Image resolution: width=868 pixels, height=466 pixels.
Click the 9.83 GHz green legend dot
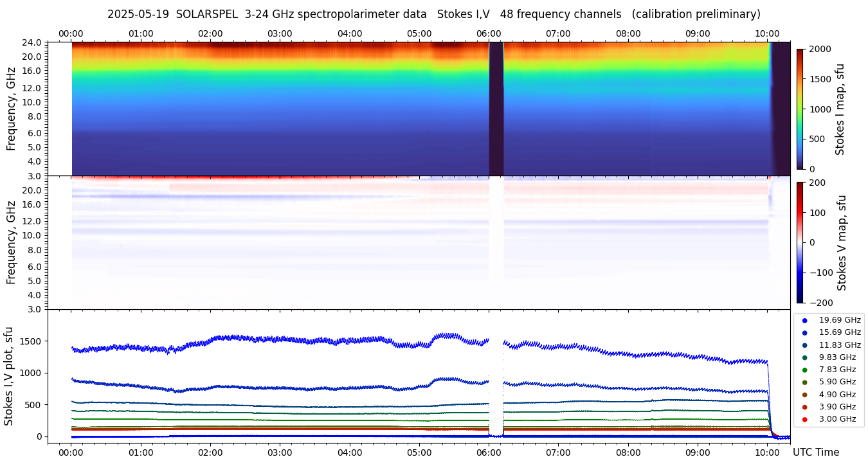click(804, 357)
